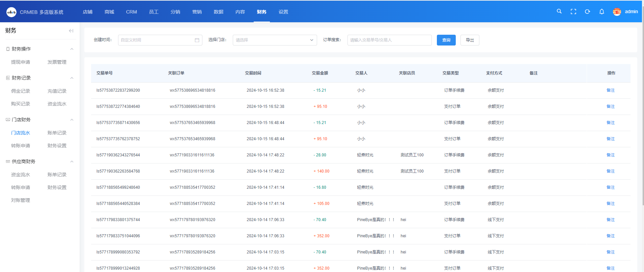This screenshot has height=272, width=644.
Task: Toggle fullscreen mode icon
Action: point(573,12)
